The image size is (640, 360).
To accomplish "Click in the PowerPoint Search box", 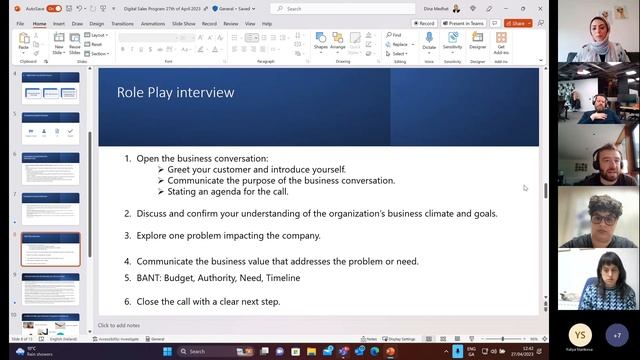I will click(x=343, y=9).
